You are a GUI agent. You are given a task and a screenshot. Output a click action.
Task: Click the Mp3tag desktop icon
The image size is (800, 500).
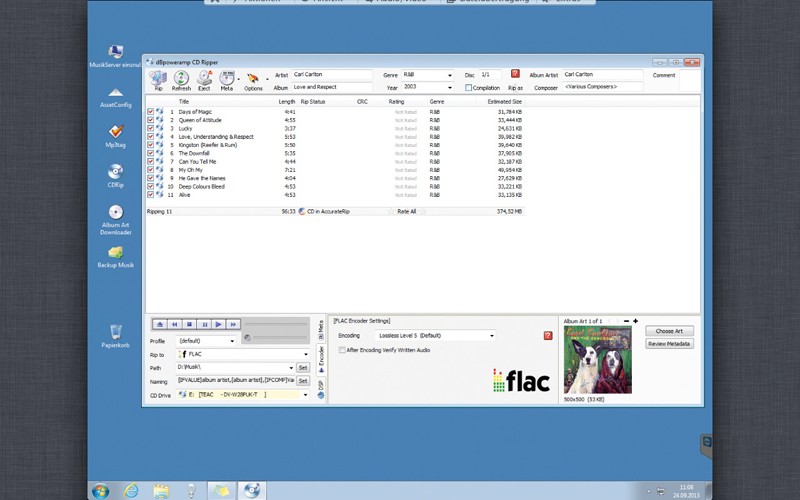pos(115,134)
